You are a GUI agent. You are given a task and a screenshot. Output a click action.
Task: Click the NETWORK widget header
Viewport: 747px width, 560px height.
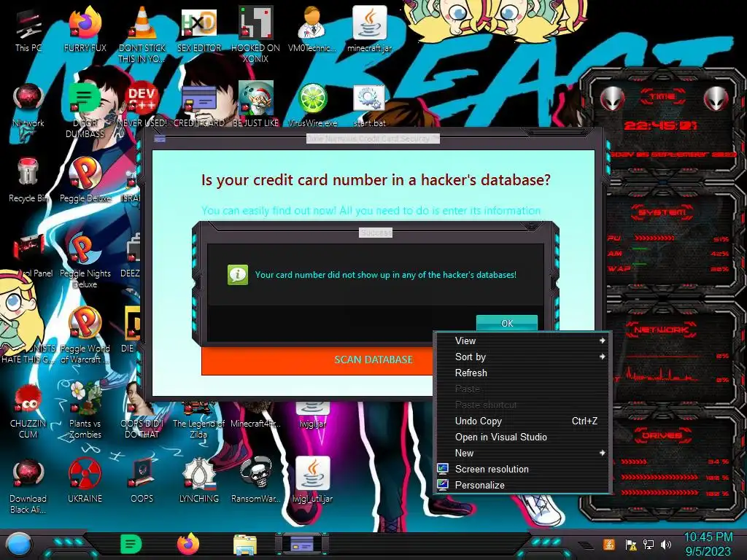pyautogui.click(x=662, y=329)
